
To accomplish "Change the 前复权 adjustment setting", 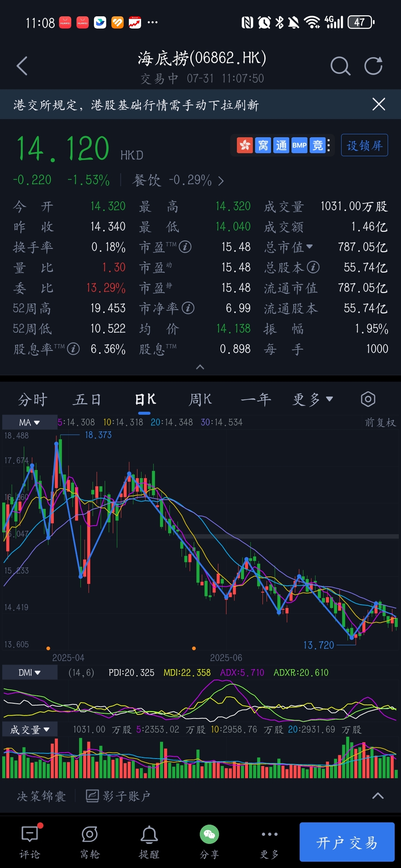I will point(380,423).
